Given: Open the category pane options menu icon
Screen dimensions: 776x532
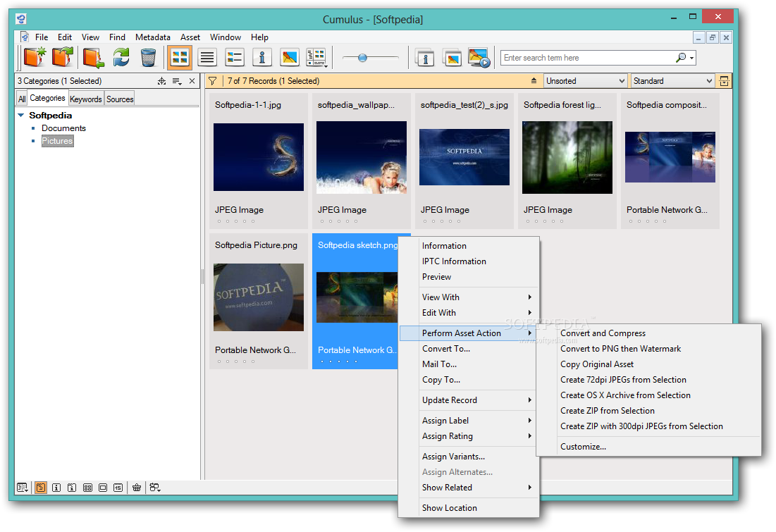Looking at the screenshot, I should tap(177, 81).
